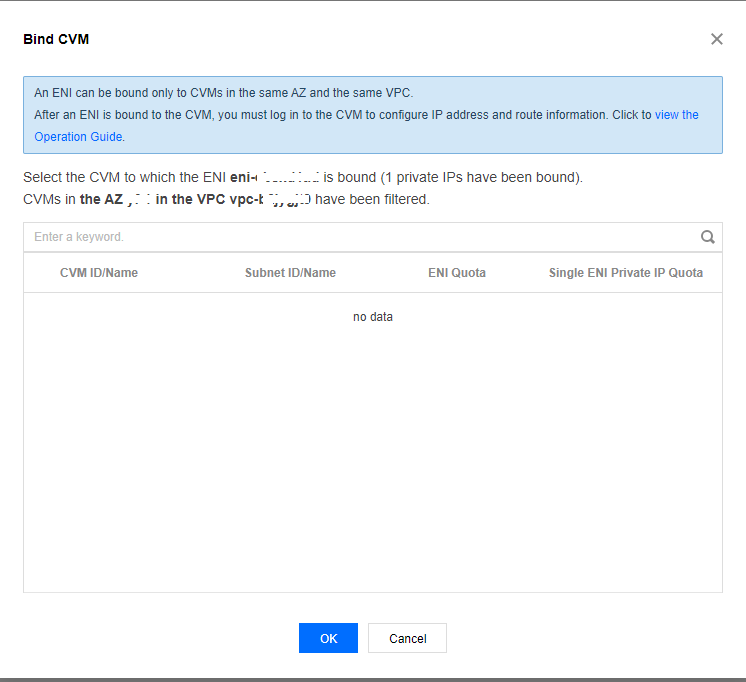Confirm with the OK button
The width and height of the screenshot is (746, 682).
point(328,638)
